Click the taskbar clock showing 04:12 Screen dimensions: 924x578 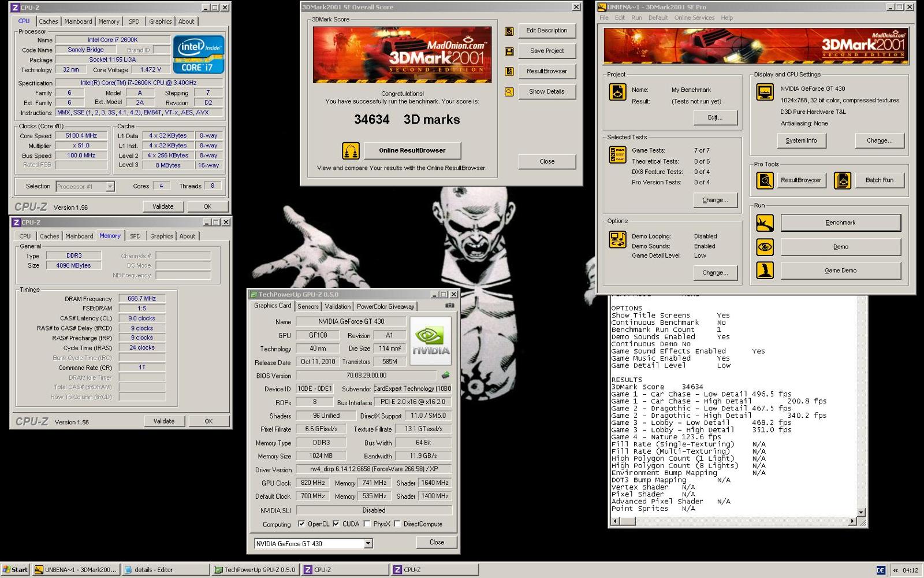coord(910,570)
